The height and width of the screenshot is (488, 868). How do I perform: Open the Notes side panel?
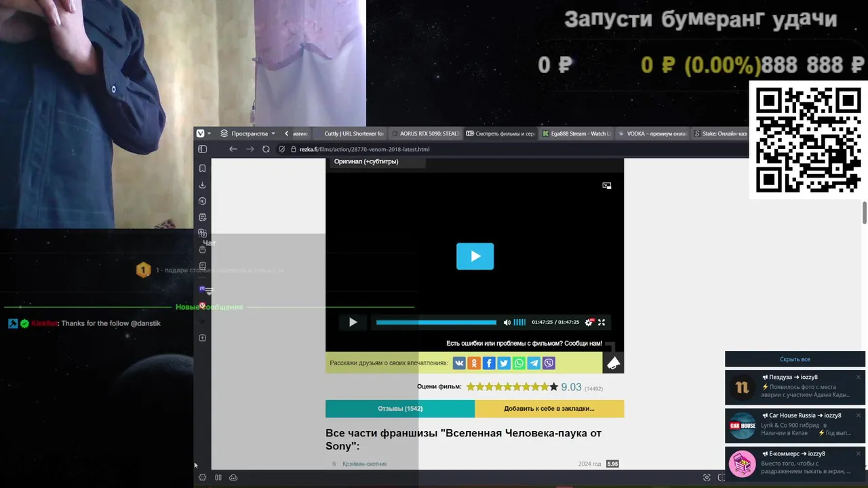[202, 218]
